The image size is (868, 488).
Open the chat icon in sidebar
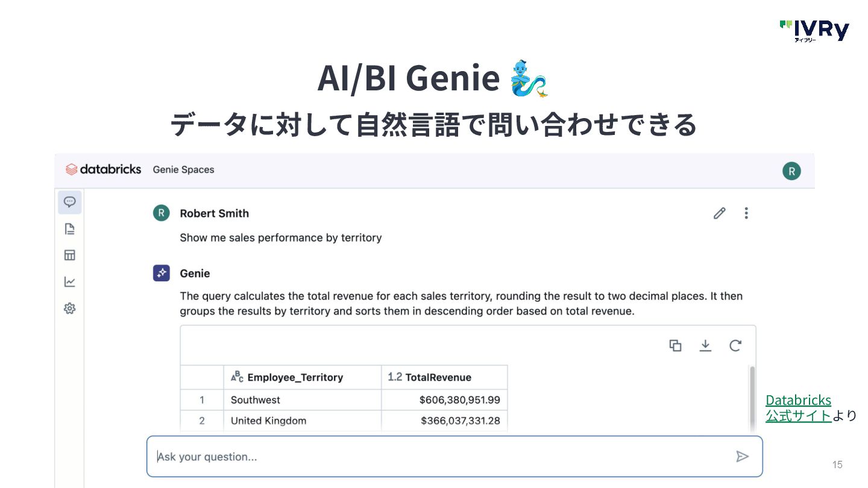69,202
